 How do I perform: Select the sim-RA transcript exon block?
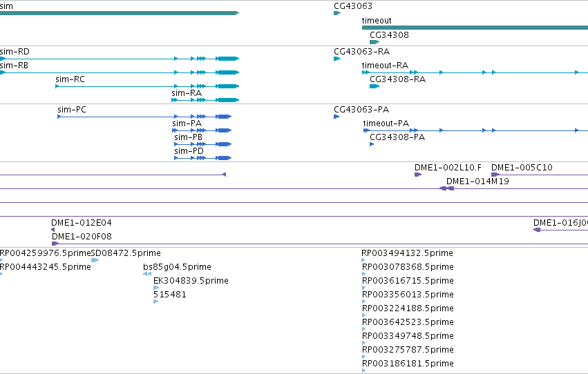coord(227,100)
